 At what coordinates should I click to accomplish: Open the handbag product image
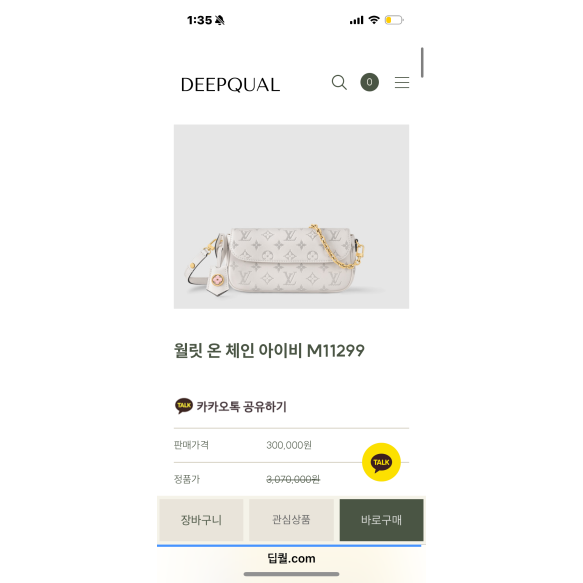coord(291,216)
